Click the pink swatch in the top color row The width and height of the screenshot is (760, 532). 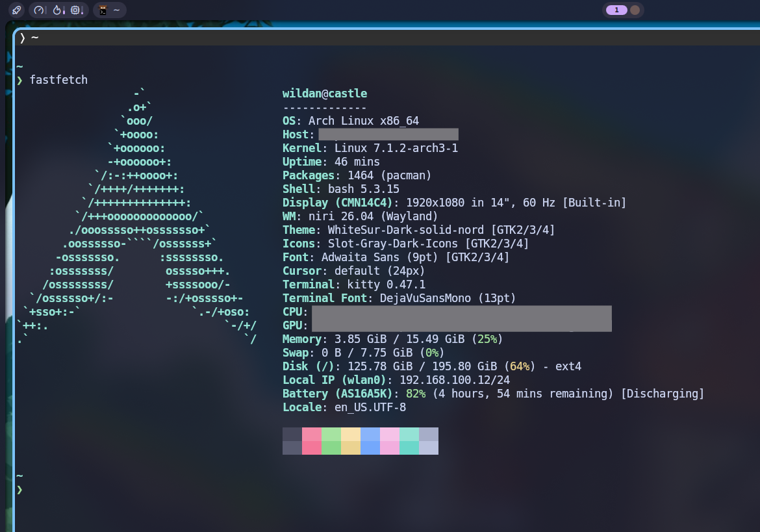312,434
